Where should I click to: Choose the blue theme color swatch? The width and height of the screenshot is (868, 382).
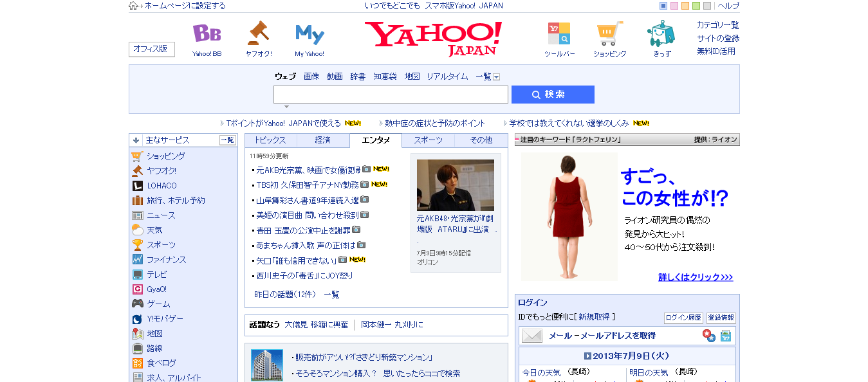point(663,6)
